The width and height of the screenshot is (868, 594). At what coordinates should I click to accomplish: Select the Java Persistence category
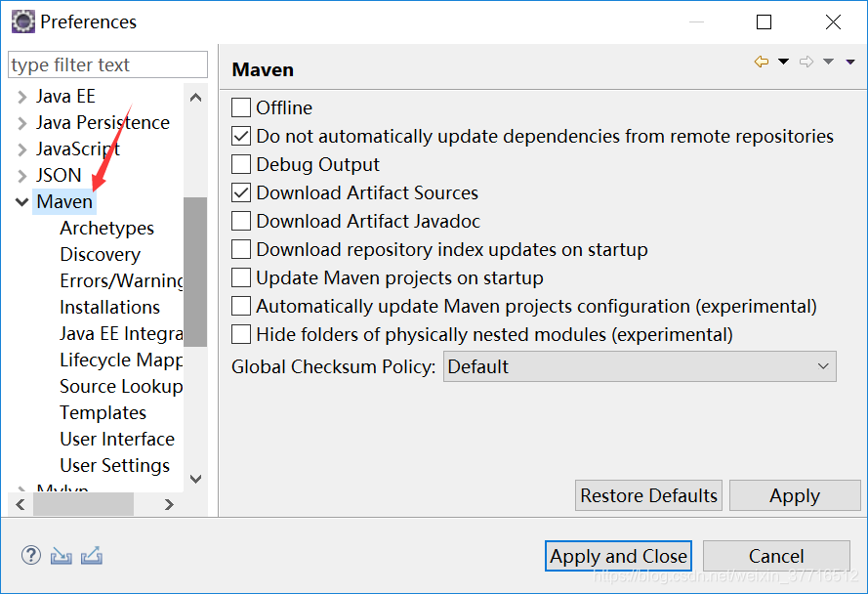point(103,122)
